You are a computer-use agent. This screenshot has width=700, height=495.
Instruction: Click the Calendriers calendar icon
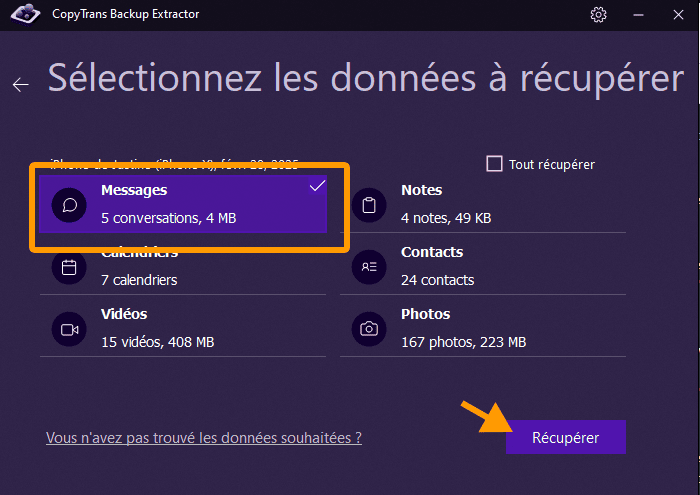pyautogui.click(x=69, y=267)
